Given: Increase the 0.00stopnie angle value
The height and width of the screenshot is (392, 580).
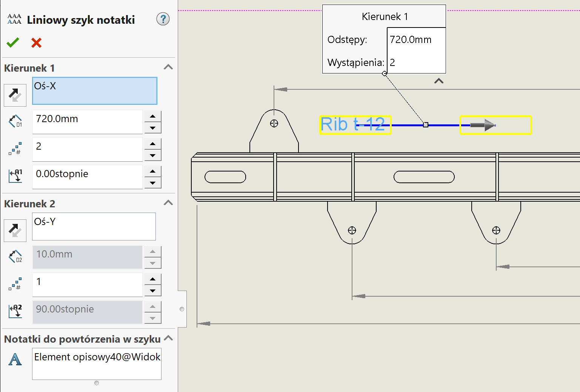Looking at the screenshot, I should pyautogui.click(x=153, y=171).
